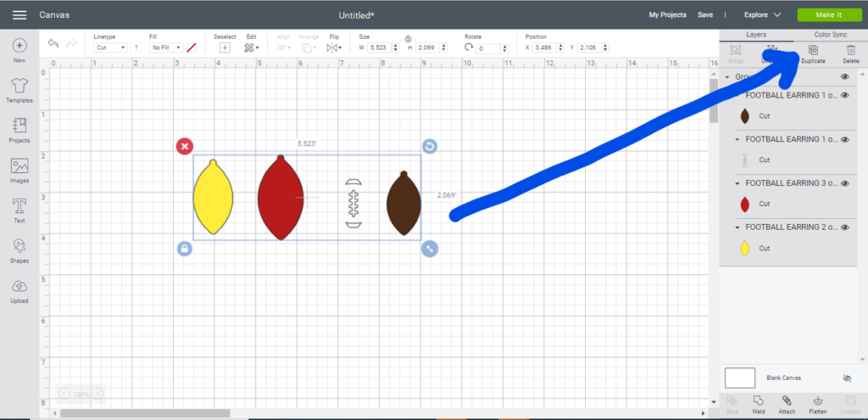868x420 pixels.
Task: Open My Projects
Action: 668,15
